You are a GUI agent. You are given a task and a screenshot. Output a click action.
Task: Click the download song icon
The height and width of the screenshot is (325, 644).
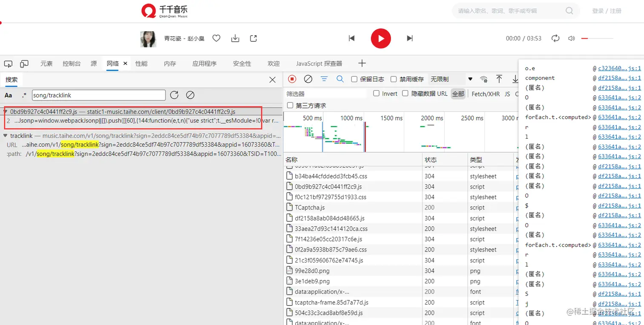coord(235,38)
